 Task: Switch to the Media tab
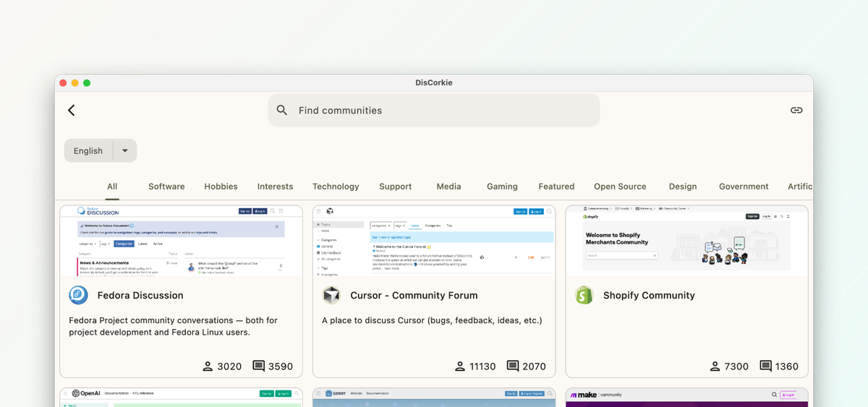pyautogui.click(x=448, y=187)
